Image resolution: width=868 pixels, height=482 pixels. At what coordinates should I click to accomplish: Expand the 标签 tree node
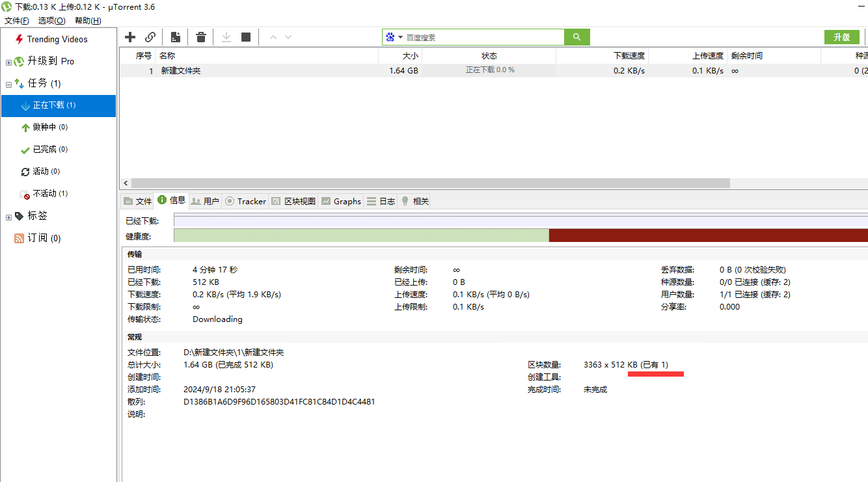pos(8,217)
